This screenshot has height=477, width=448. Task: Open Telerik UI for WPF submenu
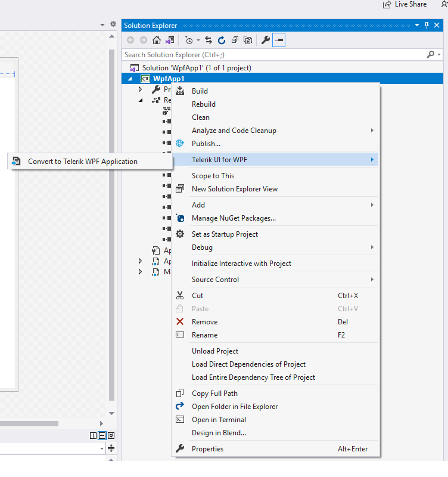[275, 159]
